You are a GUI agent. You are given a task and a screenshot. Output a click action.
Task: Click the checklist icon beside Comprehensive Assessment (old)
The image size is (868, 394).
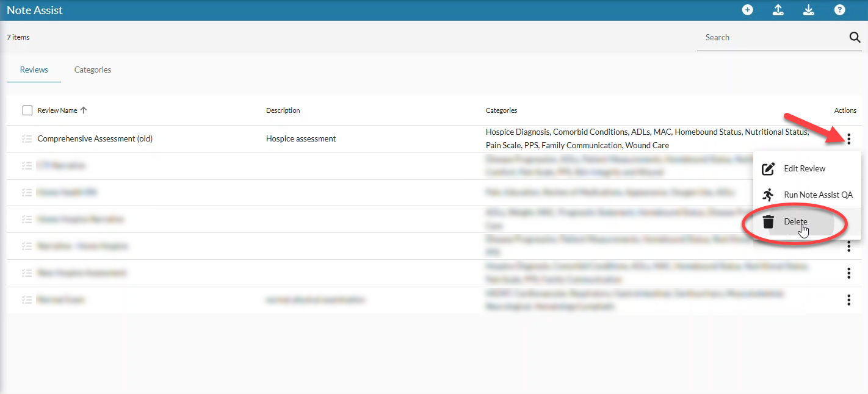[26, 139]
